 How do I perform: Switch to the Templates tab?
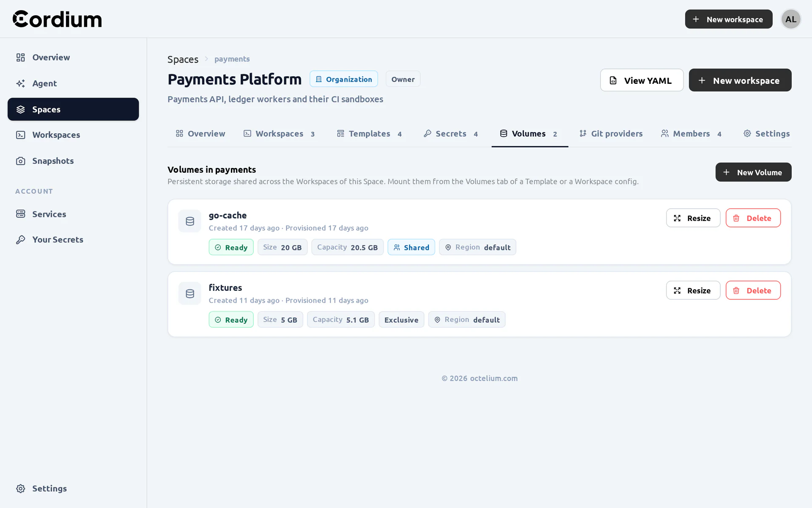[x=369, y=134]
